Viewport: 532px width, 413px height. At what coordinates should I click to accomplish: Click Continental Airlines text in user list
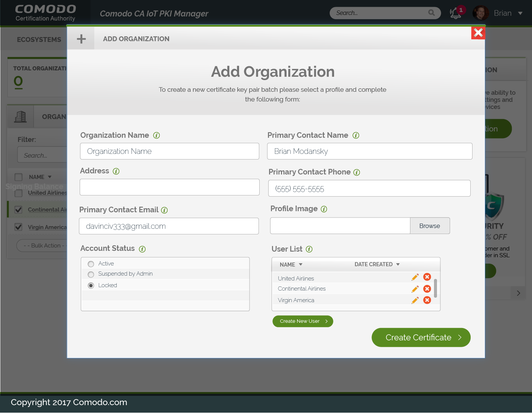point(302,289)
